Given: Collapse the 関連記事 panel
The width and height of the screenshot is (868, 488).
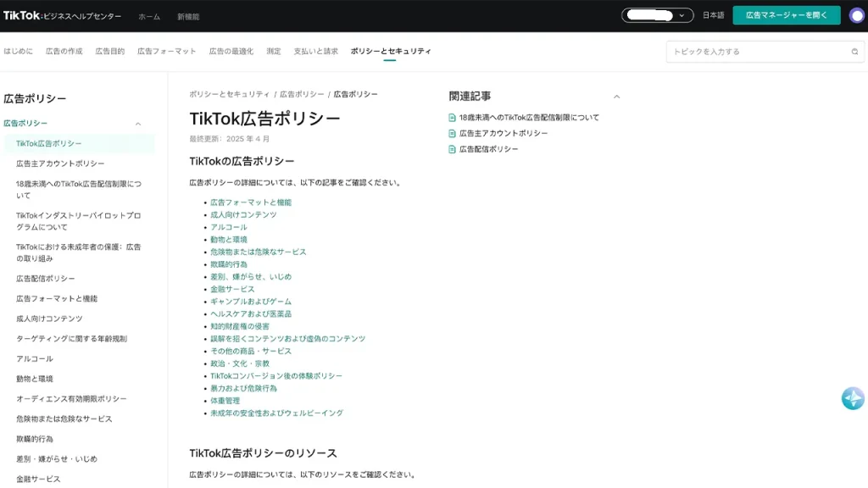Looking at the screenshot, I should (x=617, y=97).
